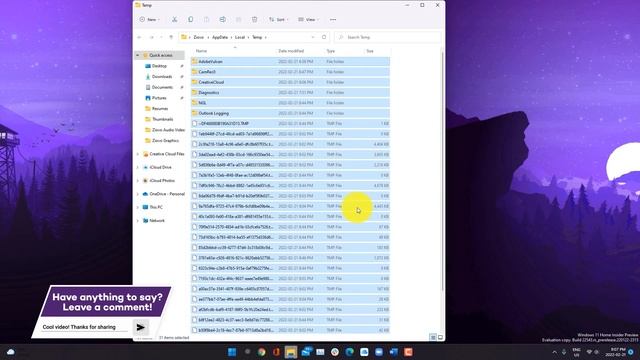This screenshot has width=640, height=360.
Task: Click Local in the address breadcrumb
Action: click(x=240, y=37)
